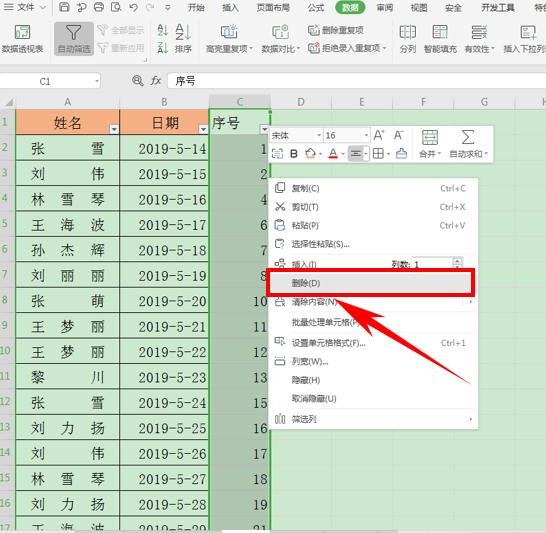Open the 排序 sort dialog
The width and height of the screenshot is (546, 533).
tap(183, 39)
